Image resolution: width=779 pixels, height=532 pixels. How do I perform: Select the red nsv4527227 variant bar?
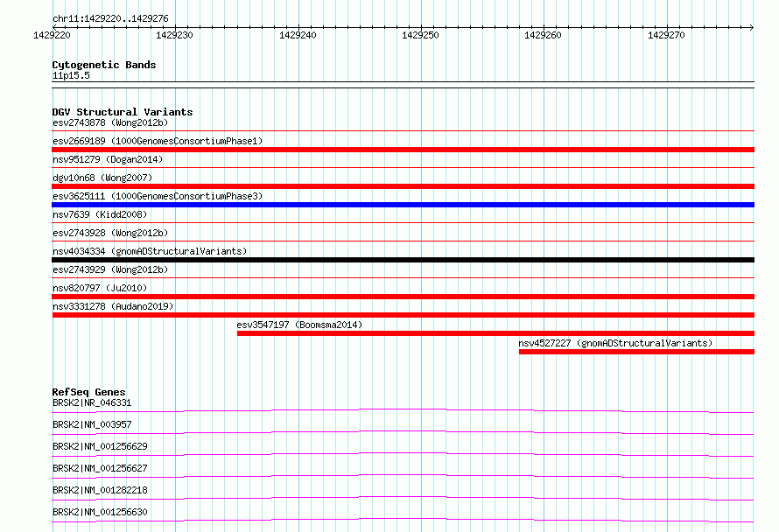coord(637,352)
